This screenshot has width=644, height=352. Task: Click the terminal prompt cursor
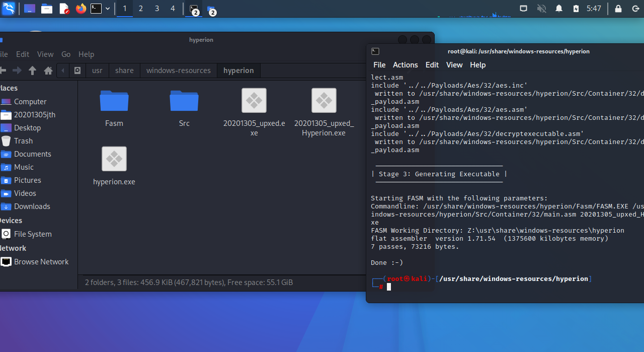(x=389, y=287)
